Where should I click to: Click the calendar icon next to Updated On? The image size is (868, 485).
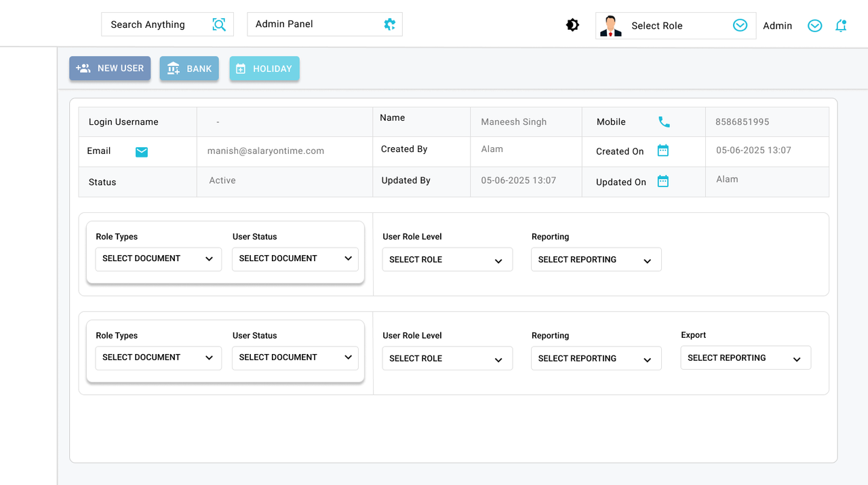663,181
